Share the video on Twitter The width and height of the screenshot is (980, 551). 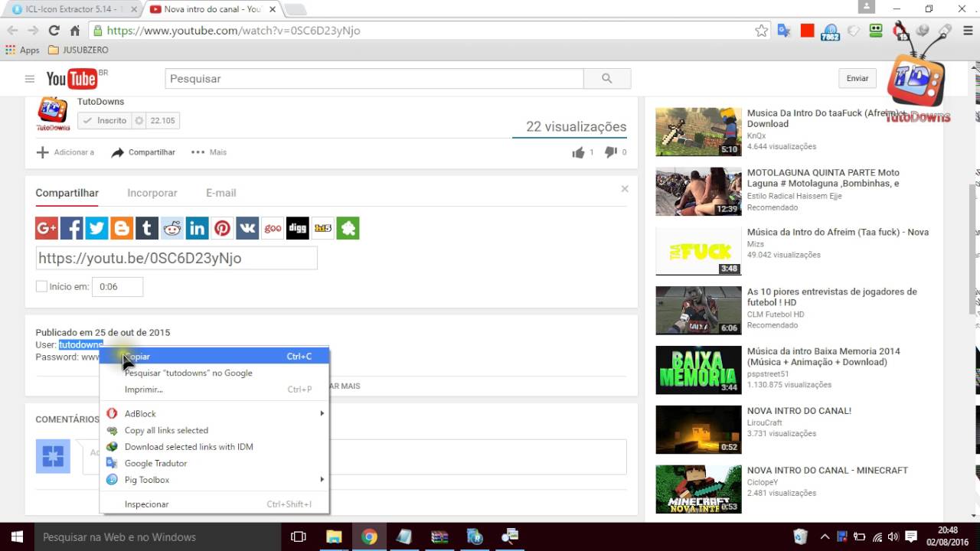coord(96,228)
